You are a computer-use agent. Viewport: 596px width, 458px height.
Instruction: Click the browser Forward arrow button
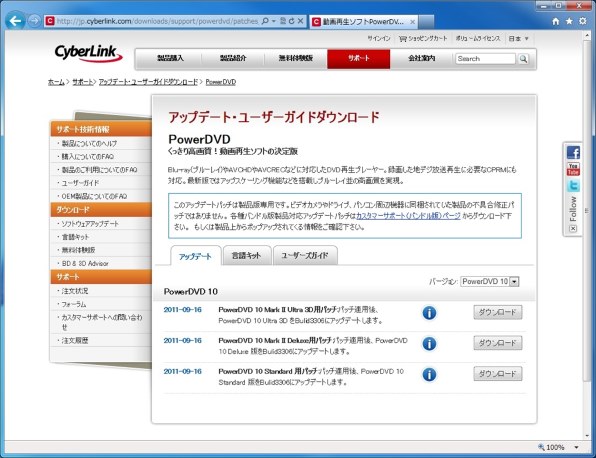(34, 21)
